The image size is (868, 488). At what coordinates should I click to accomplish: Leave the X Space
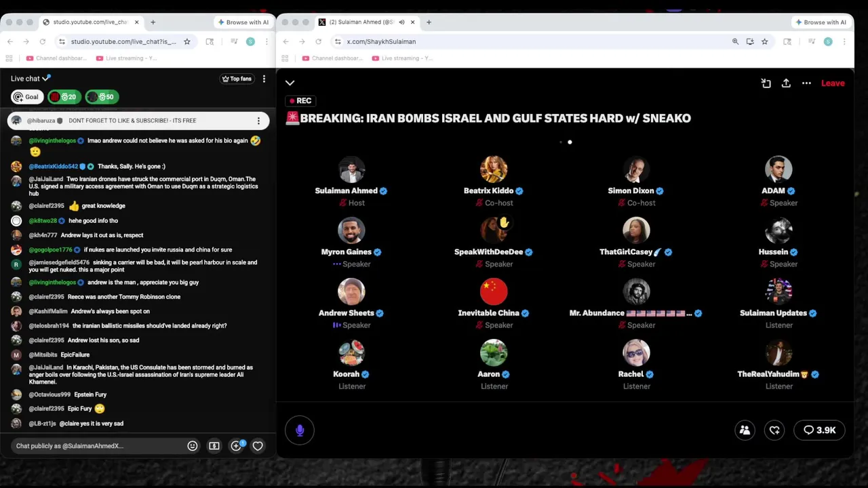pos(833,83)
